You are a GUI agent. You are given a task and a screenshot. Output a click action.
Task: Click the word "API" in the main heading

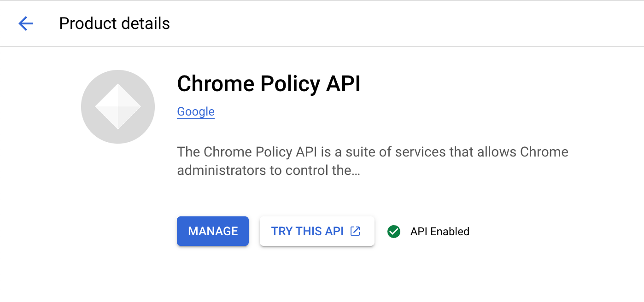pyautogui.click(x=343, y=84)
